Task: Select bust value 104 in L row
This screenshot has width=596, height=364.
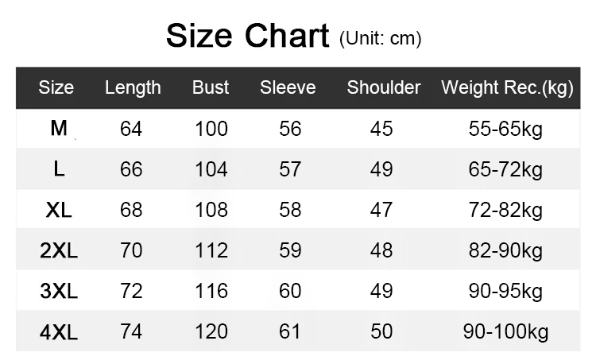Action: coord(211,168)
